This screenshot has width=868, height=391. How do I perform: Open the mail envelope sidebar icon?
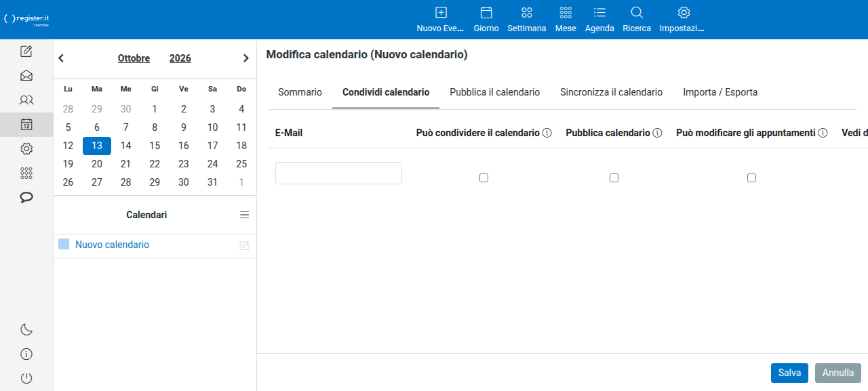[26, 76]
